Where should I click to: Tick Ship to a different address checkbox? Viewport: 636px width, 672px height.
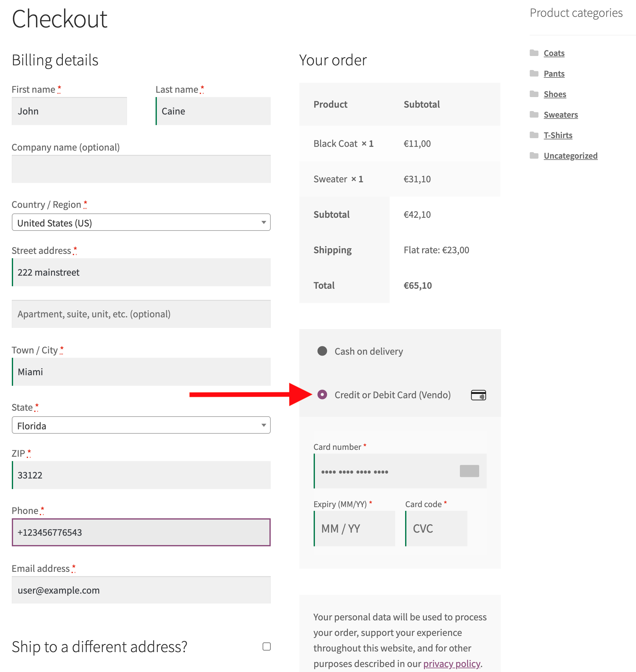(266, 646)
